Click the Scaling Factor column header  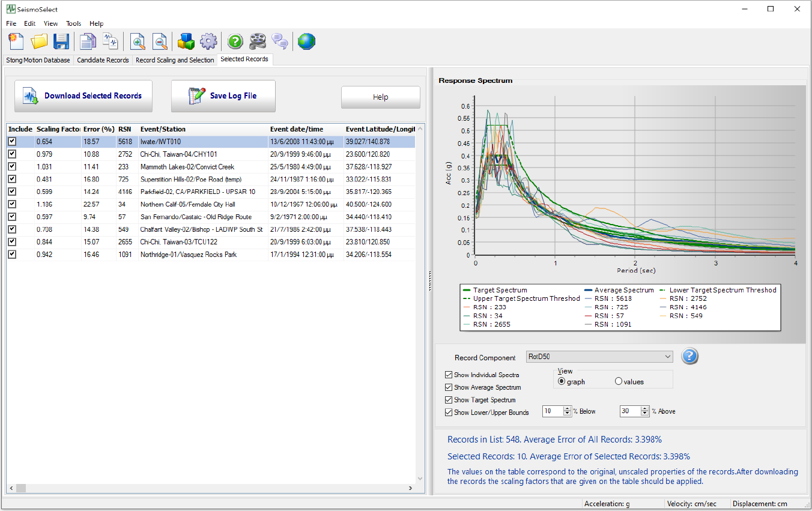[58, 129]
